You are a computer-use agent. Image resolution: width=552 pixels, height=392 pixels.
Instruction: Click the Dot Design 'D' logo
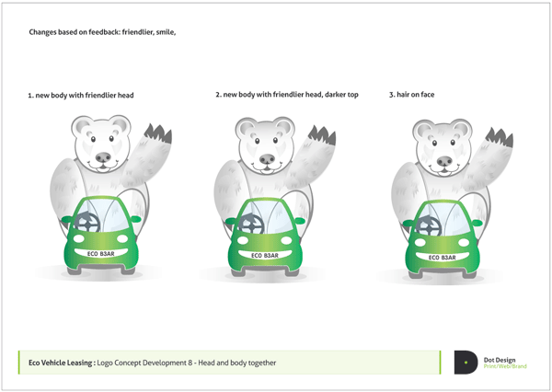pos(466,362)
